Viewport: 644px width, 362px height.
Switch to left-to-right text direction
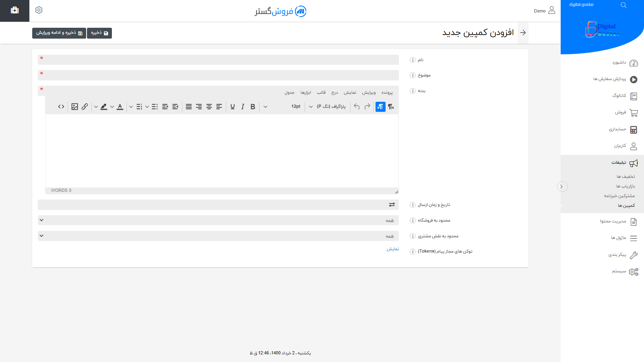[391, 107]
